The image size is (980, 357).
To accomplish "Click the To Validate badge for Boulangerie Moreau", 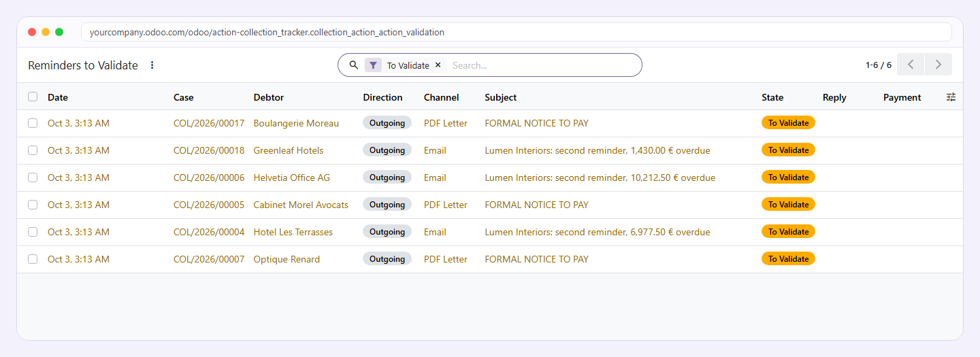I will pyautogui.click(x=788, y=123).
